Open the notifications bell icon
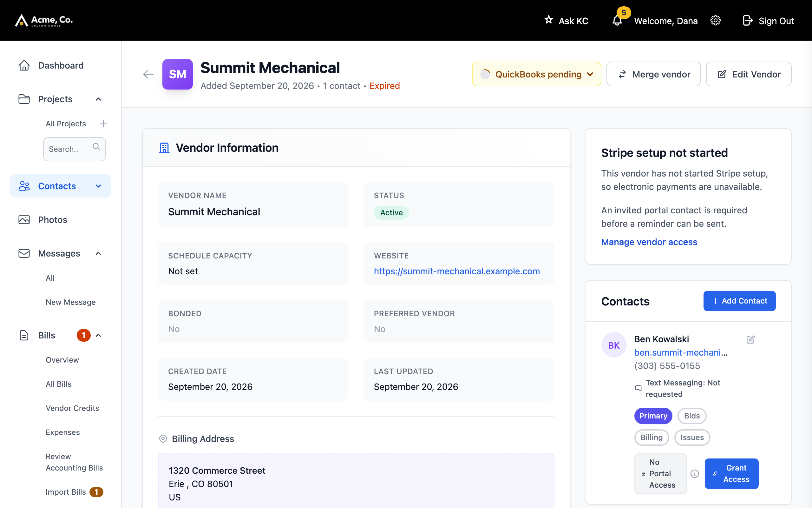Viewport: 812px width, 508px height. click(617, 21)
